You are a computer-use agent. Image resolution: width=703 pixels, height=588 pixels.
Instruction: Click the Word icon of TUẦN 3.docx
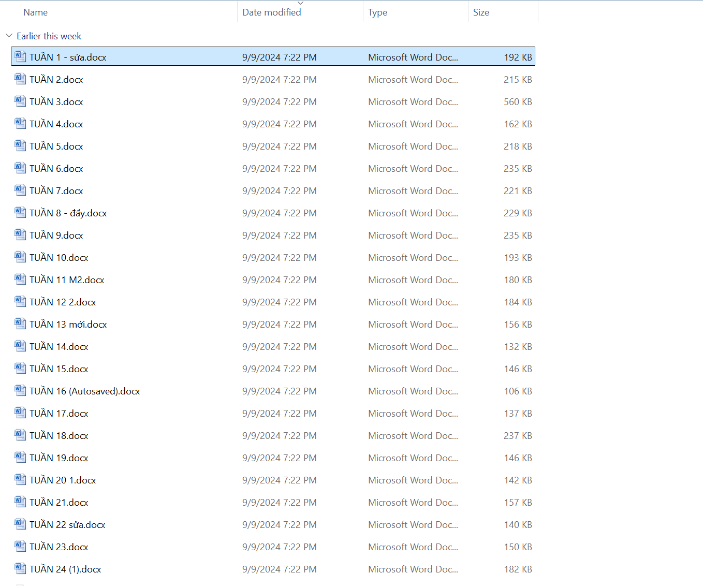coord(20,101)
